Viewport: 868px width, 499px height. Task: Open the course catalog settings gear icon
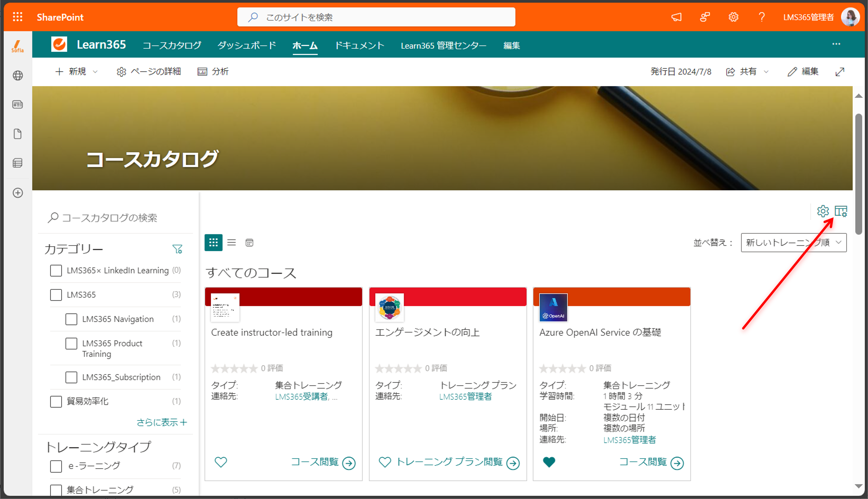(823, 211)
